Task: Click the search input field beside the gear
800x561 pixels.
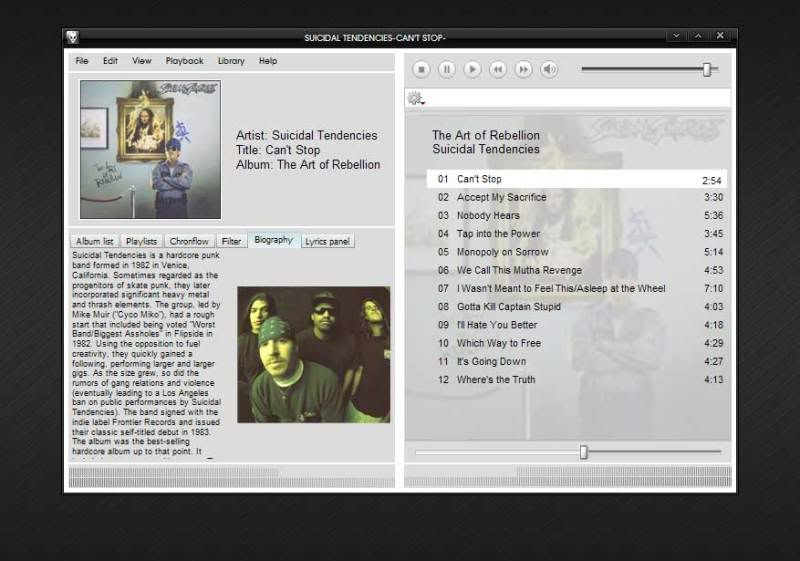Action: 578,98
